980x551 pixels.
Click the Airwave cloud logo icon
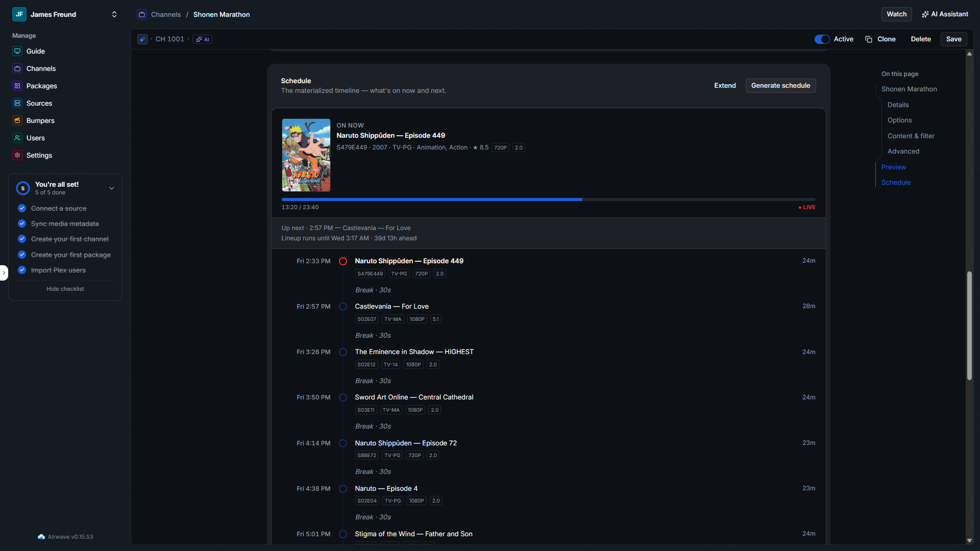(41, 537)
